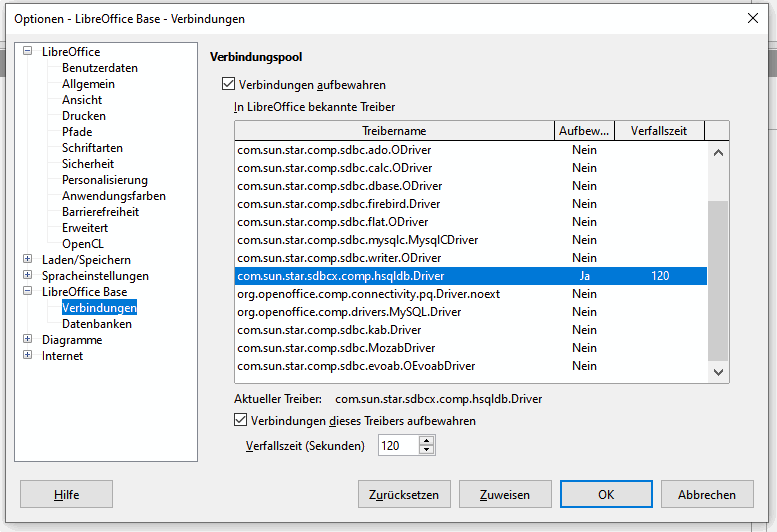The height and width of the screenshot is (532, 777).
Task: Select the Verbindungen tree entry
Action: click(99, 308)
